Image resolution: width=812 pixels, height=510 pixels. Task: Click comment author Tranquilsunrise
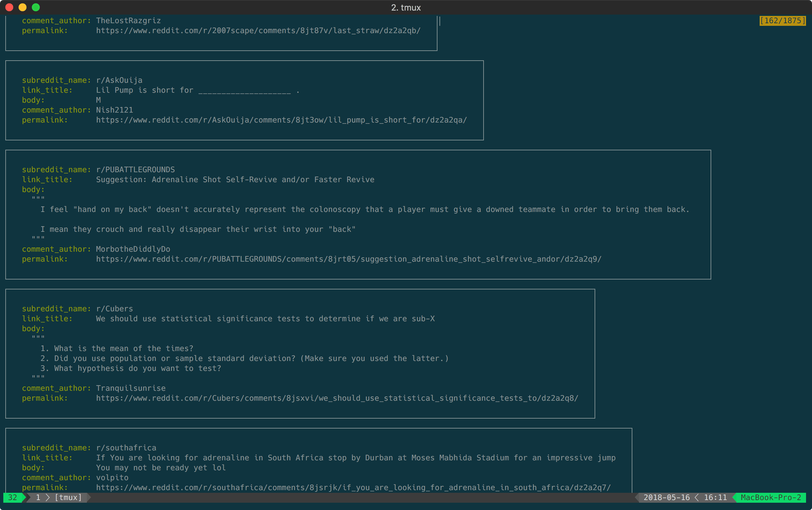click(131, 388)
